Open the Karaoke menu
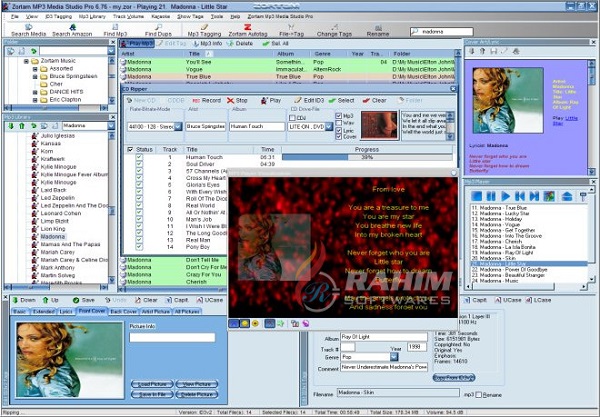 click(x=161, y=17)
